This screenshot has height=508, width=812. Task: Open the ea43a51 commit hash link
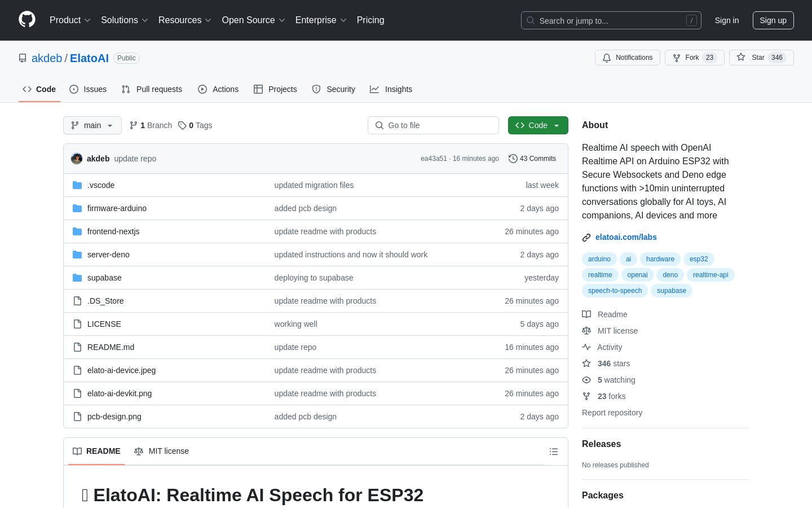coord(434,159)
